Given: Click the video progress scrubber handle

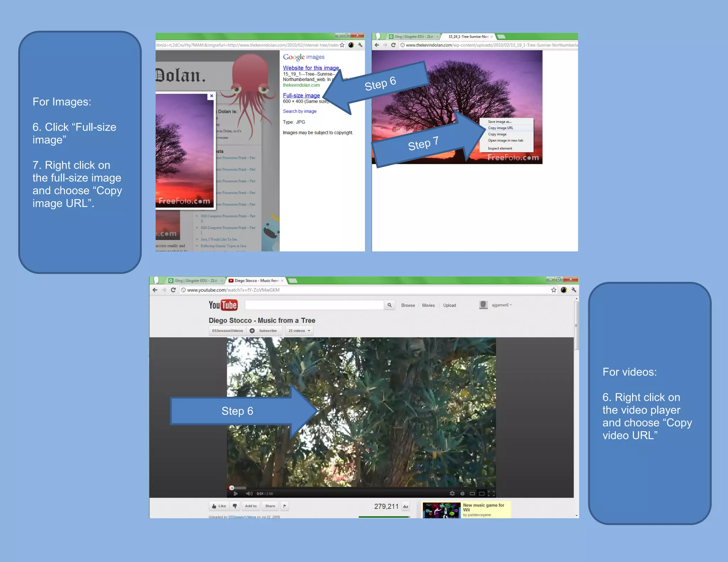Looking at the screenshot, I should [x=231, y=488].
